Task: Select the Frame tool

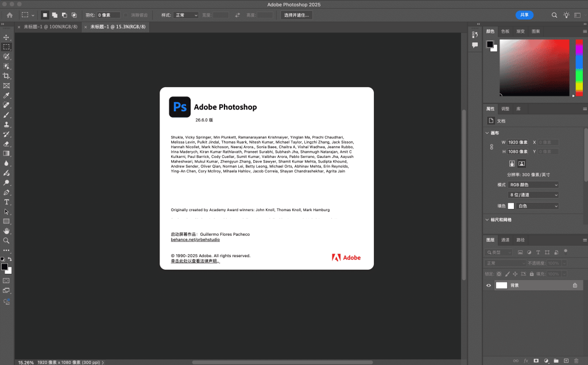Action: [6, 86]
